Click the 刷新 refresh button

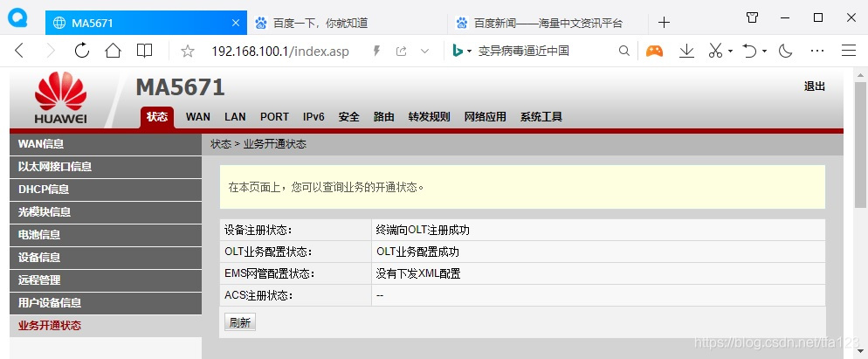pyautogui.click(x=239, y=322)
